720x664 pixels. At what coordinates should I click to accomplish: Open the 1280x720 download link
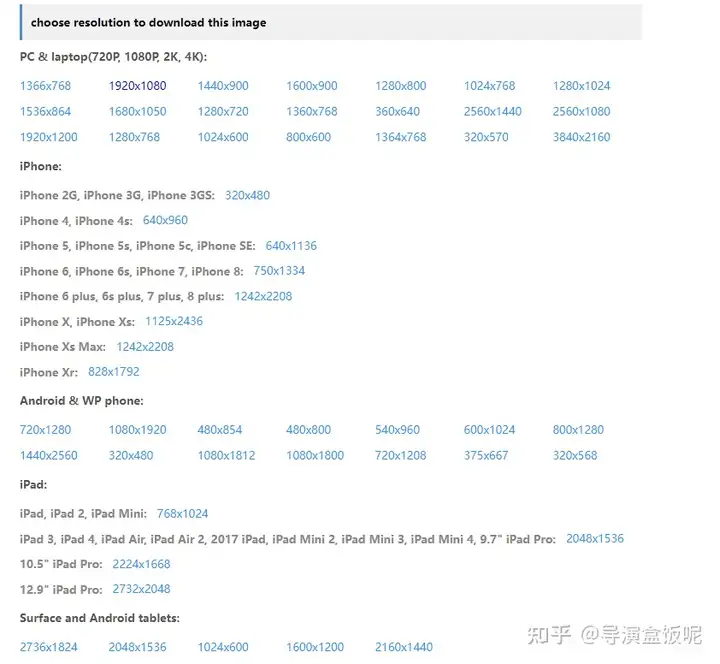tap(223, 112)
